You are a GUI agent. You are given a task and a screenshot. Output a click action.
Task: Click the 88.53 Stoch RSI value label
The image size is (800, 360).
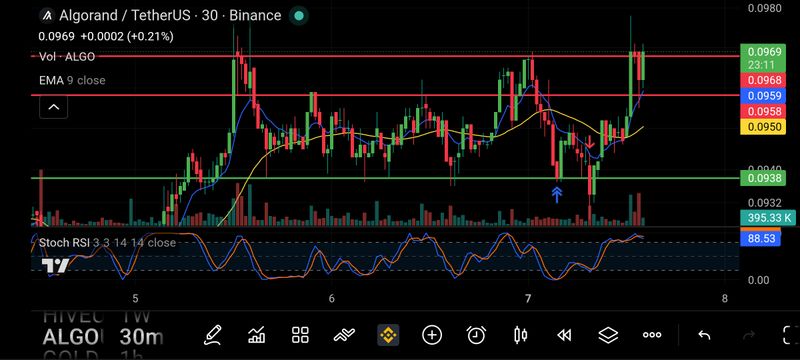click(x=760, y=239)
